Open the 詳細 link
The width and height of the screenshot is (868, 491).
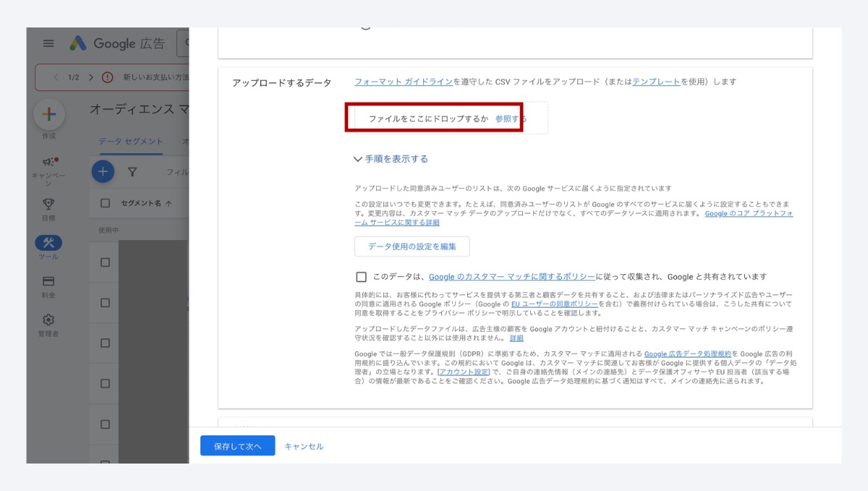click(516, 338)
